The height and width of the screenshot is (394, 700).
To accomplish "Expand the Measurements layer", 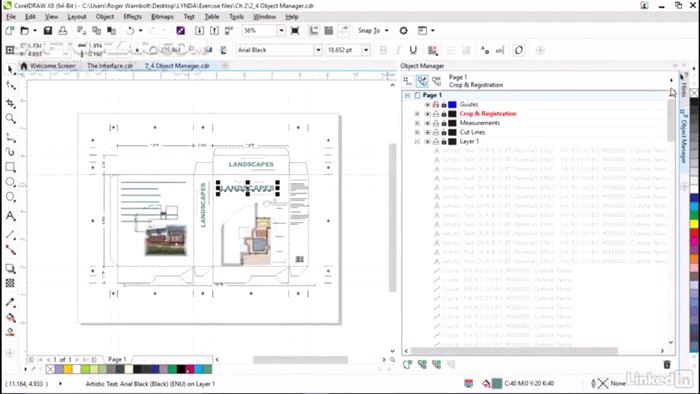I will (417, 123).
